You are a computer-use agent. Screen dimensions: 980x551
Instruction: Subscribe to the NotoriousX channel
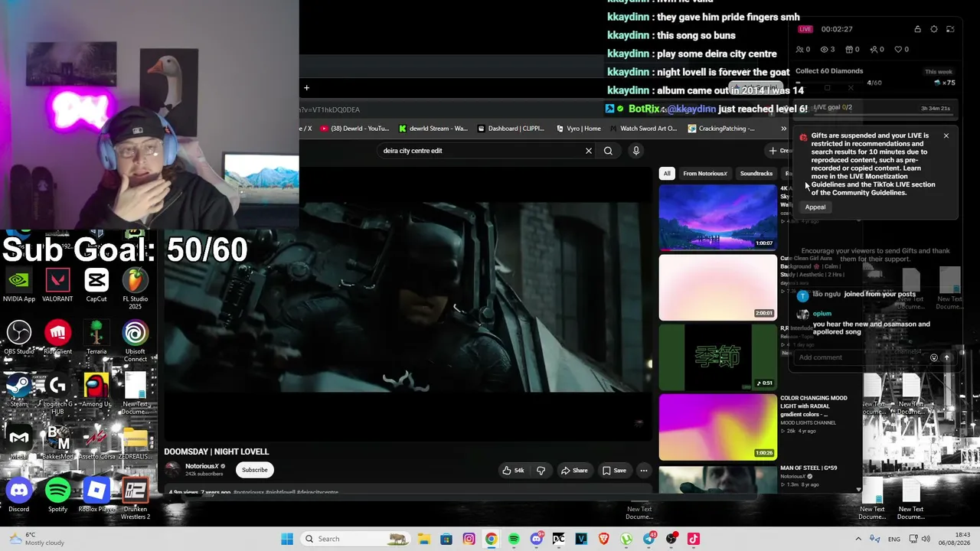(x=255, y=470)
